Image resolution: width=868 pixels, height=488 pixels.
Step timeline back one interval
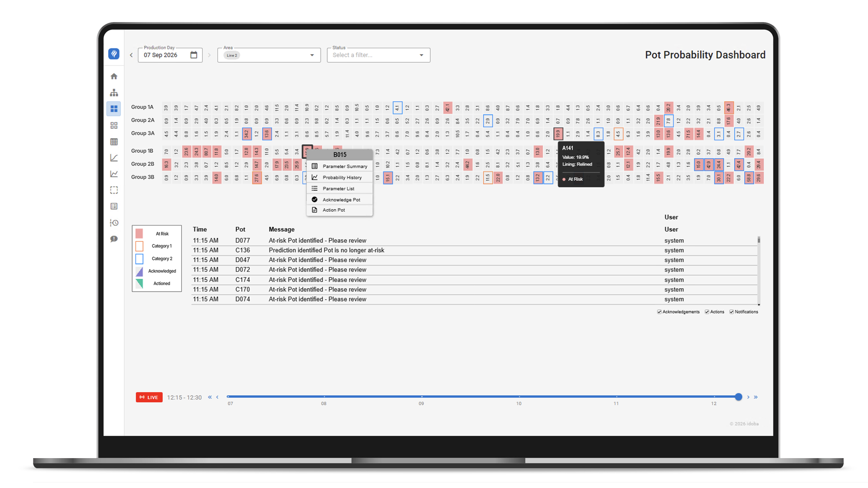217,397
